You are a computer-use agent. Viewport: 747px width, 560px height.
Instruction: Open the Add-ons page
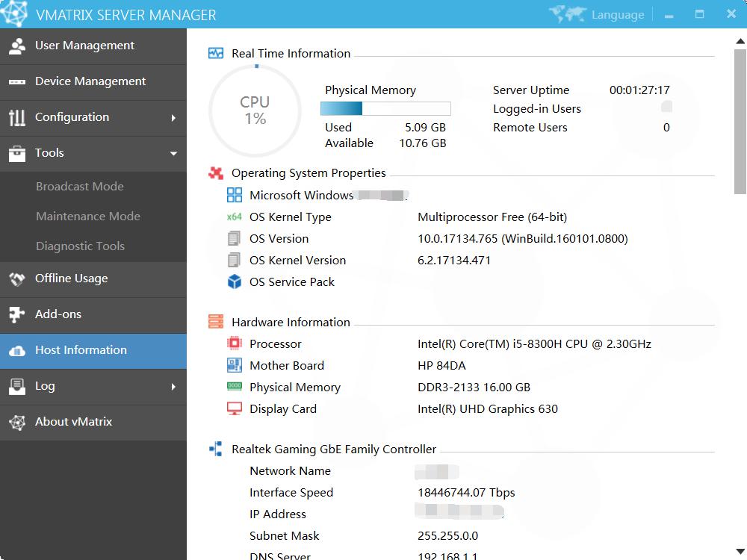point(93,315)
